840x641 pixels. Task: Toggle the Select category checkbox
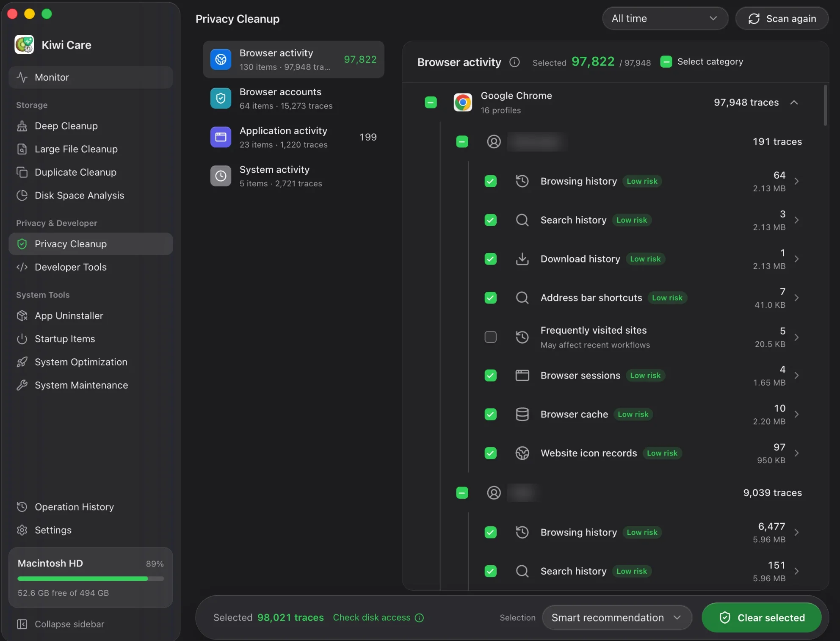pyautogui.click(x=666, y=62)
